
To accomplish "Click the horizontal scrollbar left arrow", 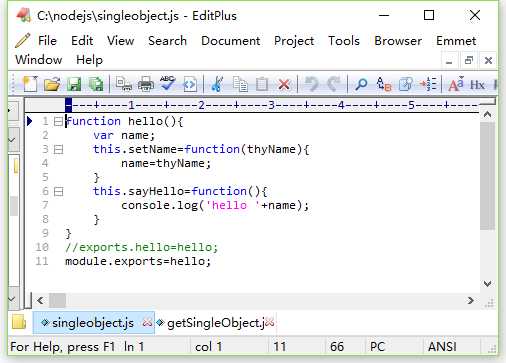I will (x=40, y=301).
